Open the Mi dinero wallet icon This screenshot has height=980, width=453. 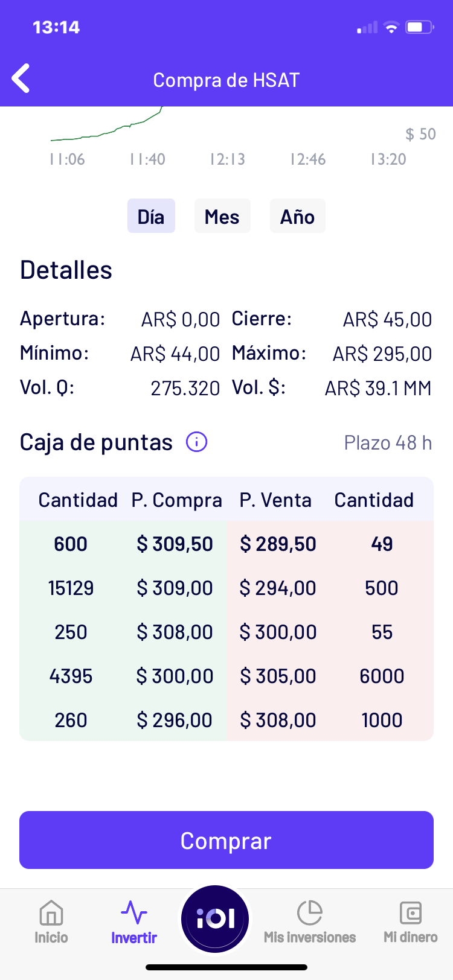tap(411, 912)
